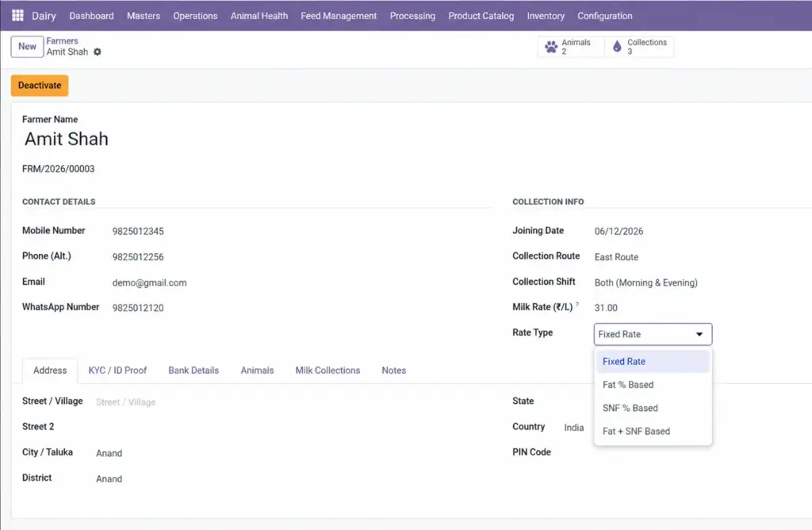
Task: Choose Fat + SNF Based rate type
Action: [x=653, y=431]
